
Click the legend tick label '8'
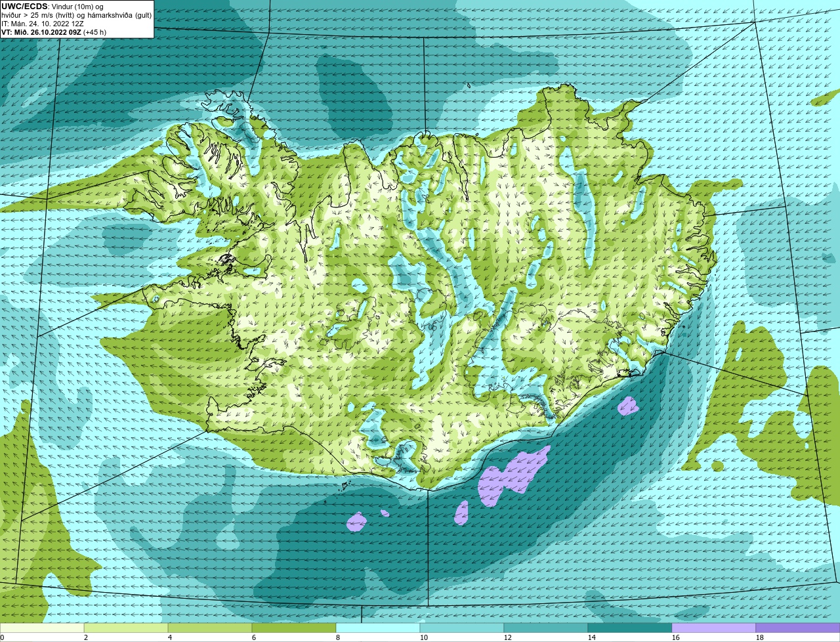tap(338, 637)
